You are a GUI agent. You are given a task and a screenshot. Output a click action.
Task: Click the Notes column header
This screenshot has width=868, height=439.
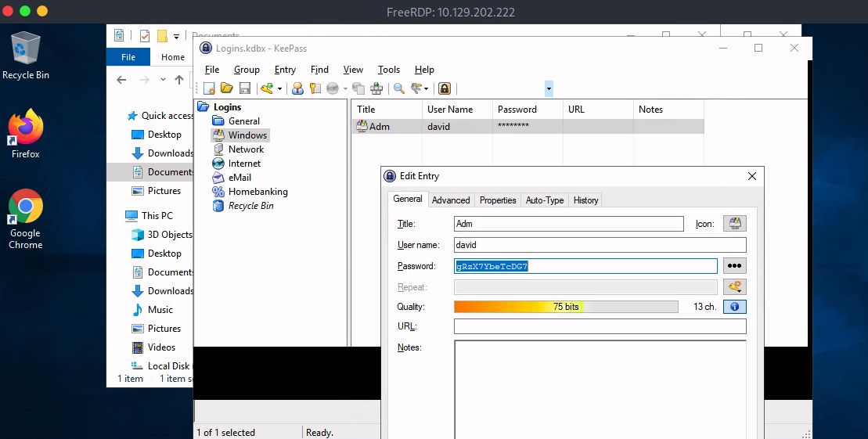pyautogui.click(x=668, y=109)
